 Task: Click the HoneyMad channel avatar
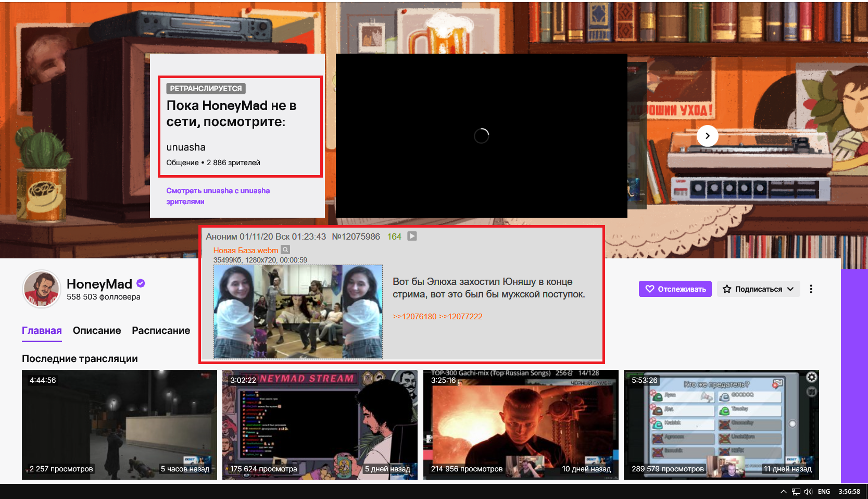click(x=42, y=289)
